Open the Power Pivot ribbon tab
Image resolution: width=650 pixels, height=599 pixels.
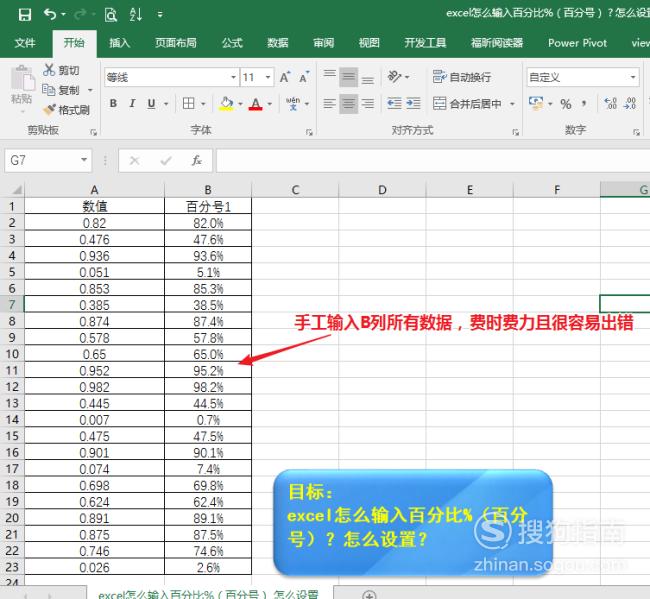pos(577,43)
